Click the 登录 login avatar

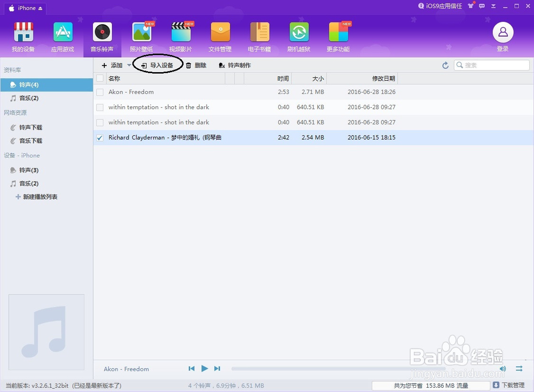[x=502, y=37]
